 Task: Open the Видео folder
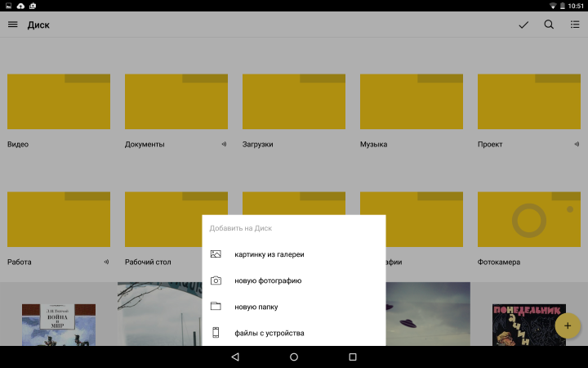click(59, 101)
